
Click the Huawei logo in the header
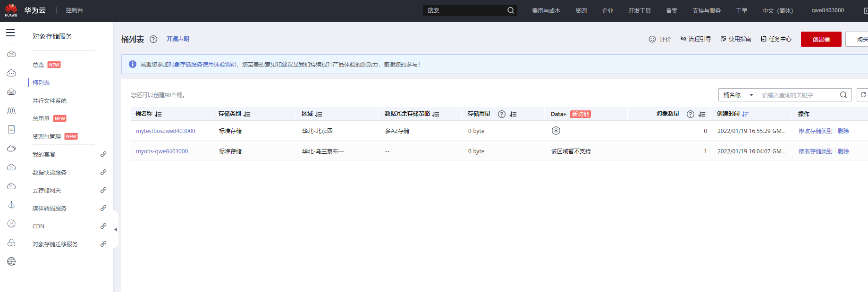11,10
